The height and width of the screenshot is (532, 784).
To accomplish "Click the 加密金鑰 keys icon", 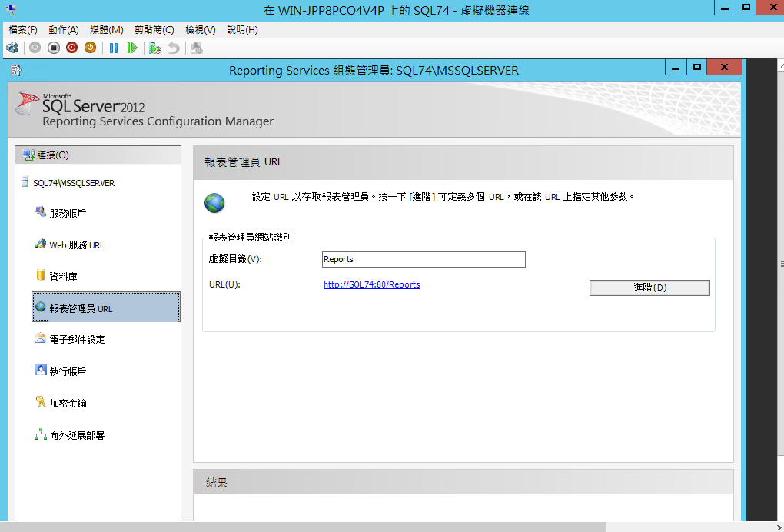I will (41, 401).
